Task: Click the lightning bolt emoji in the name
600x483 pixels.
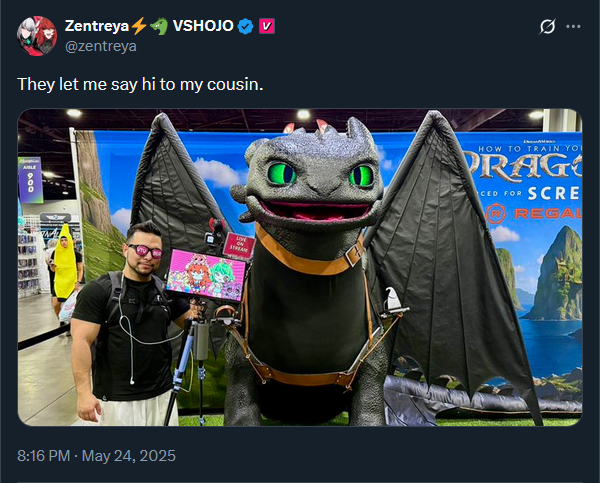Action: tap(139, 26)
